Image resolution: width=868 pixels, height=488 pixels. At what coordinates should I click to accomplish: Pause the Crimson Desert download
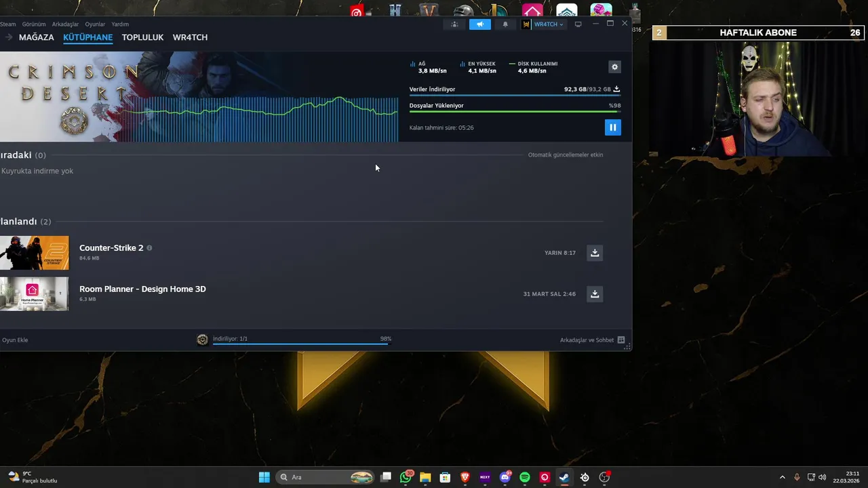613,127
